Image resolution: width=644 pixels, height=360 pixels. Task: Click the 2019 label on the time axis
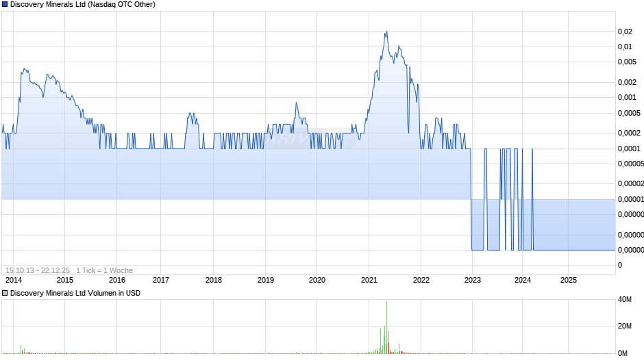pos(266,280)
